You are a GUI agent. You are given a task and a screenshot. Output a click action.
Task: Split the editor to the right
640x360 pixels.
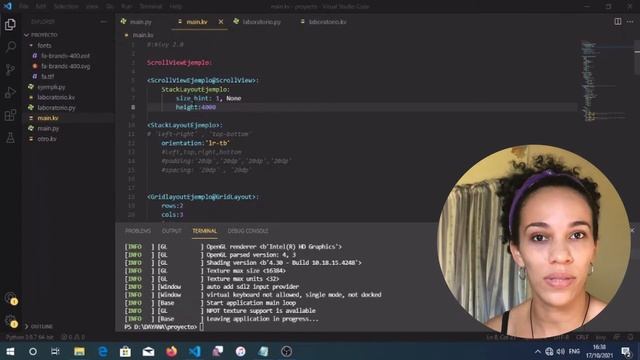(618, 22)
